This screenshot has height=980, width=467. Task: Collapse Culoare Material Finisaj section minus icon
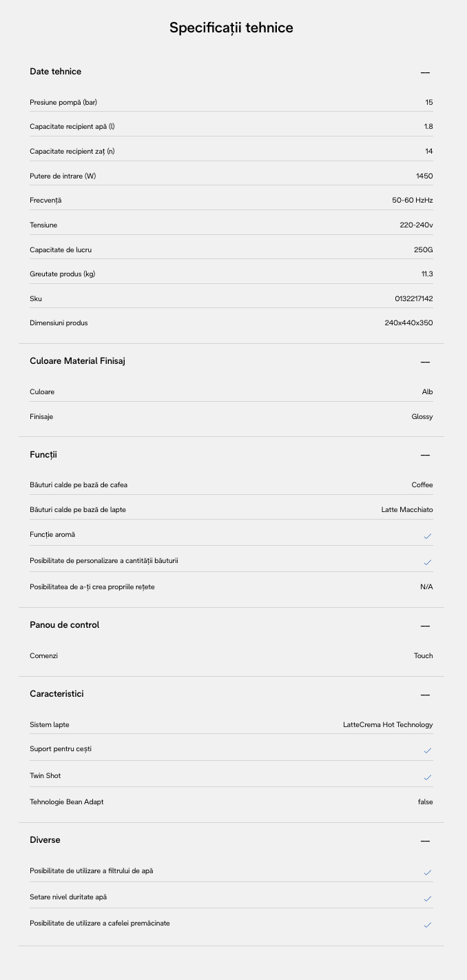425,362
